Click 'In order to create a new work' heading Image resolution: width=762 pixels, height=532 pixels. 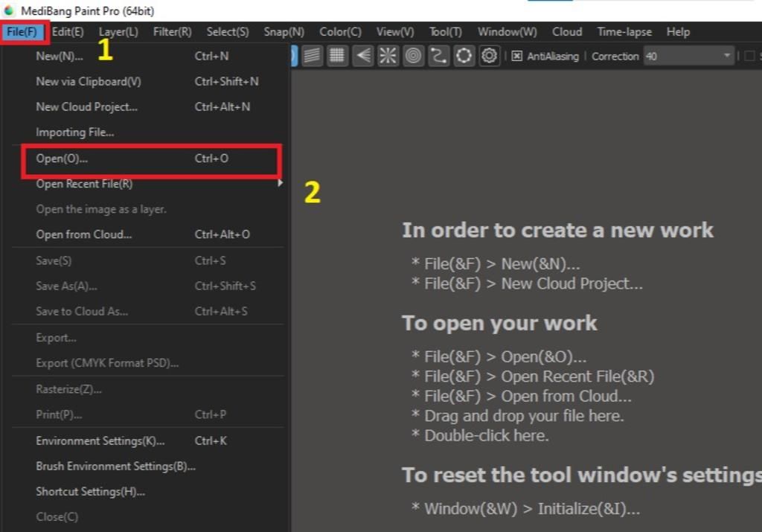point(557,231)
